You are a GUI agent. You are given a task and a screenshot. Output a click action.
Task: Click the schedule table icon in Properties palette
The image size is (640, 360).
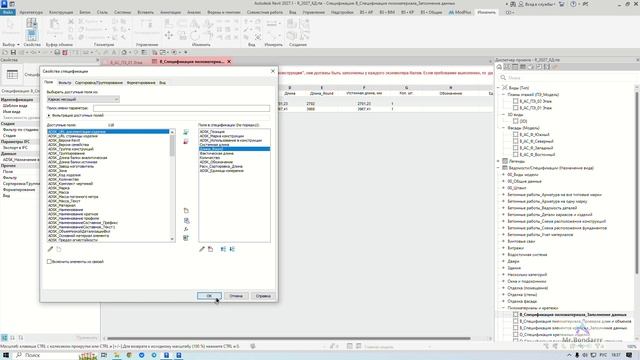(x=12, y=75)
